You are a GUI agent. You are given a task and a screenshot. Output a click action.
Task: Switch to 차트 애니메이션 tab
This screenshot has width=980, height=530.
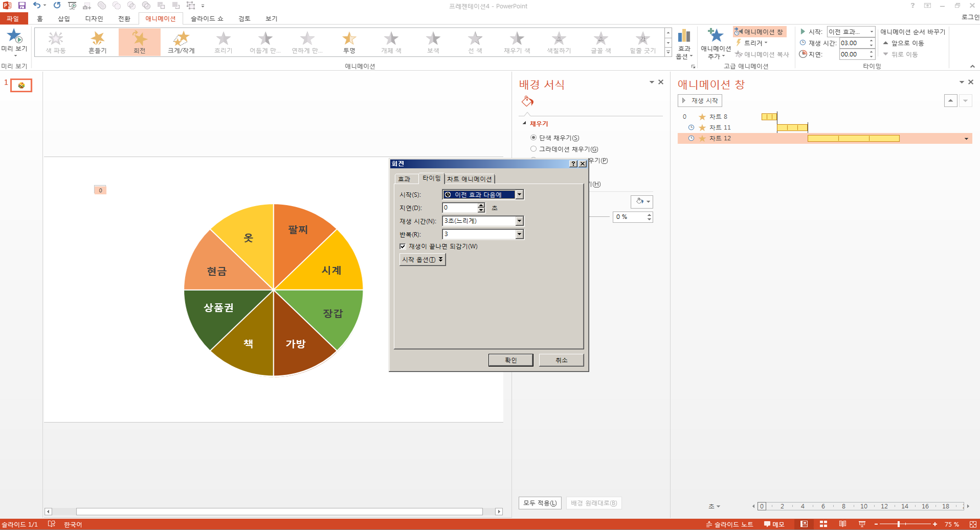(469, 179)
